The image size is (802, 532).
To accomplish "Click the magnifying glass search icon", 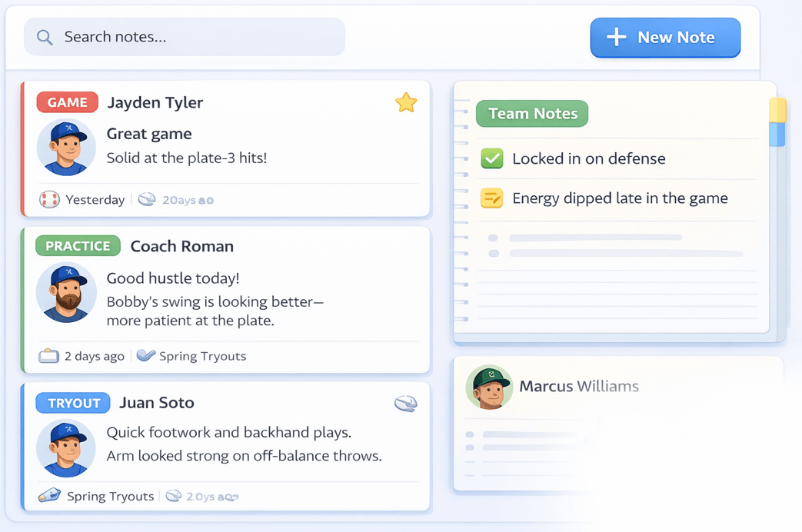I will pos(45,38).
